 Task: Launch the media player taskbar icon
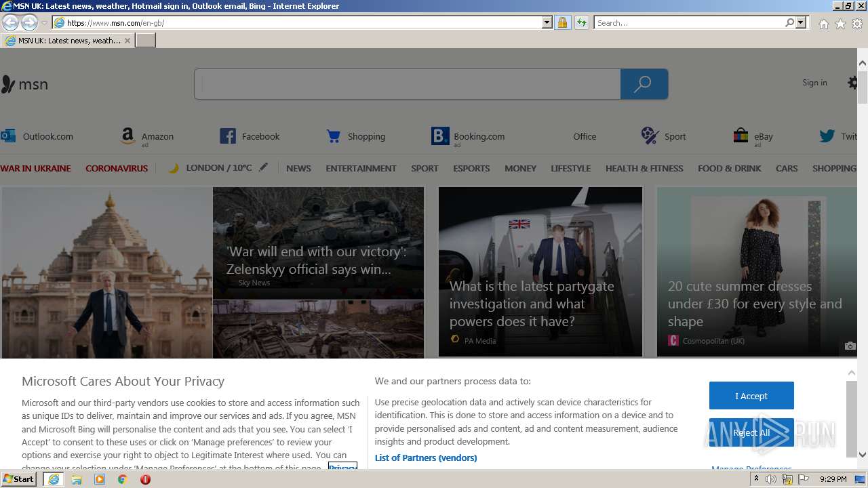pyautogui.click(x=100, y=479)
